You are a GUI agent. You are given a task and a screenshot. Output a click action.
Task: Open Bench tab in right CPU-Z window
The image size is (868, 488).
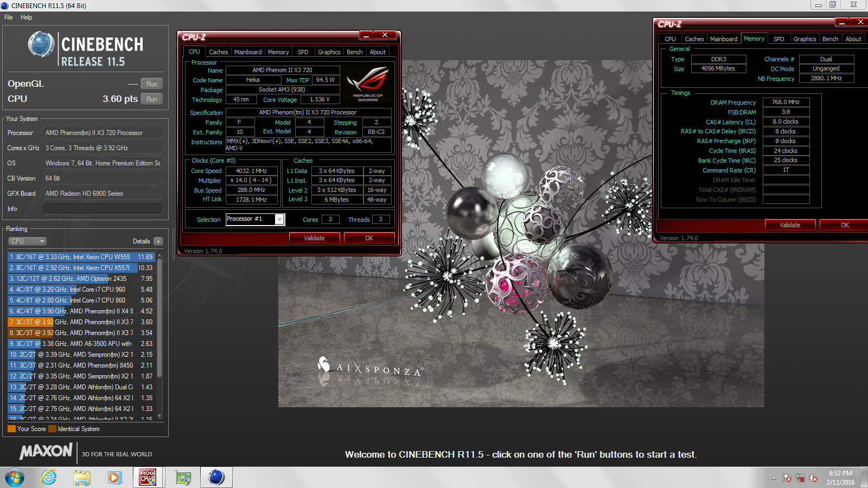(830, 39)
